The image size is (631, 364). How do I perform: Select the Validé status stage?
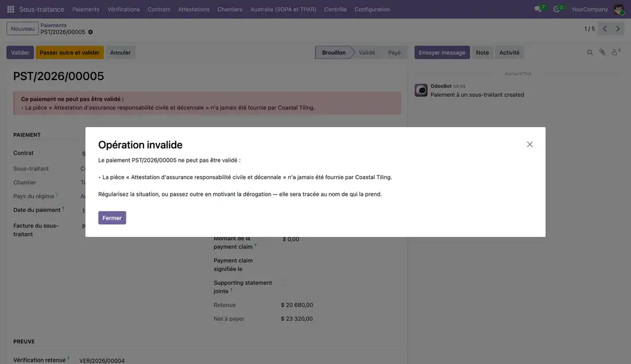pos(367,53)
